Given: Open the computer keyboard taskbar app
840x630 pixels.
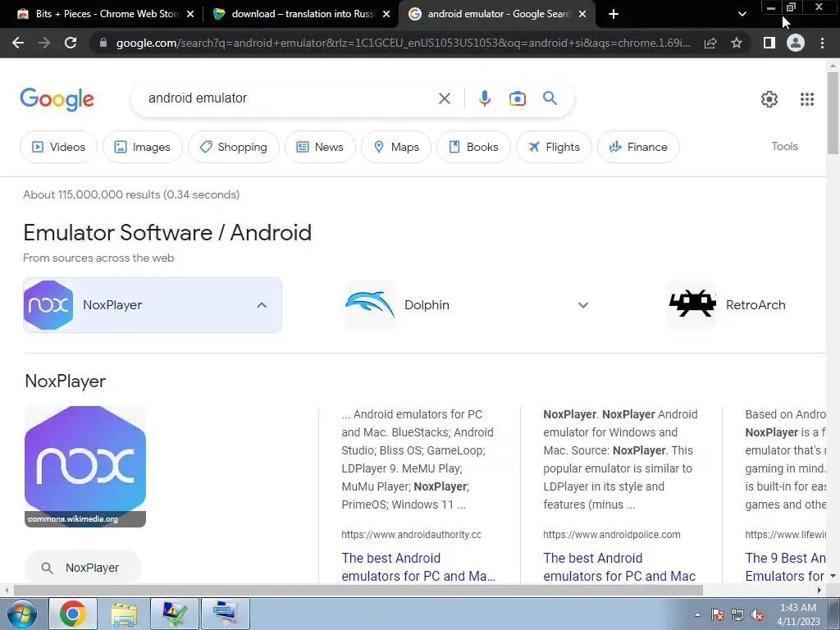Looking at the screenshot, I should 226,614.
